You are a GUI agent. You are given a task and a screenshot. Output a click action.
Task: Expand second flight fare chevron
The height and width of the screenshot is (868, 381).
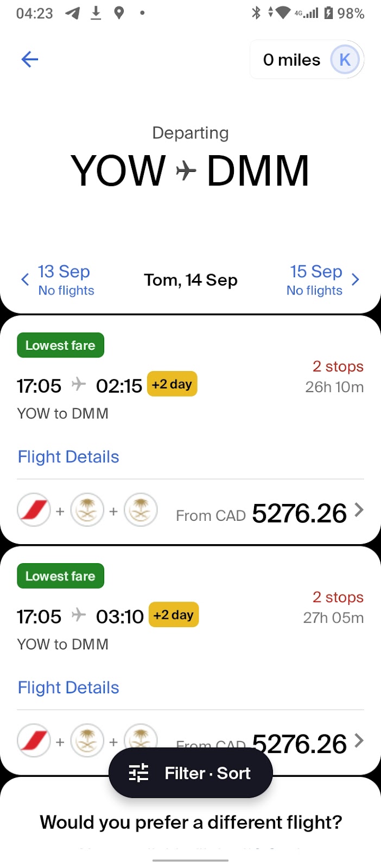pyautogui.click(x=359, y=741)
